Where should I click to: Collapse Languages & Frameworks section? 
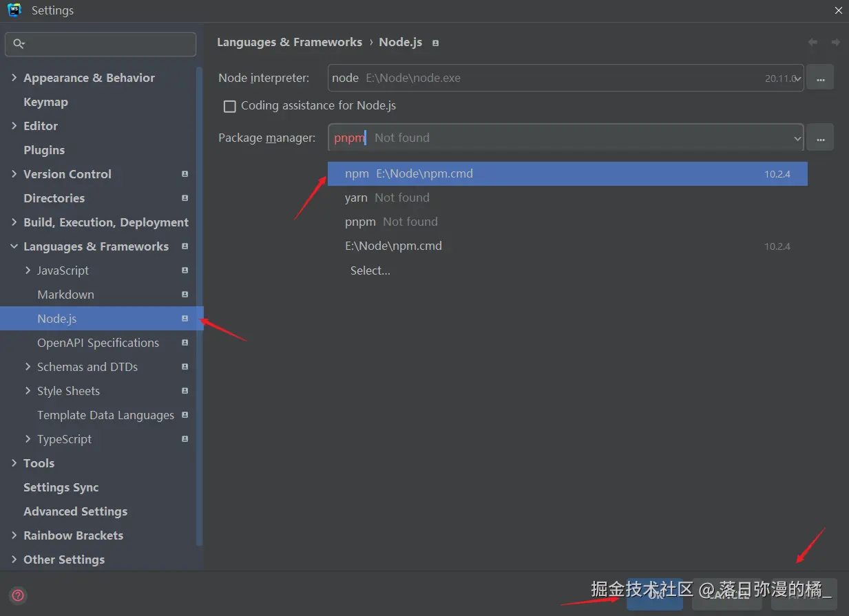point(14,246)
